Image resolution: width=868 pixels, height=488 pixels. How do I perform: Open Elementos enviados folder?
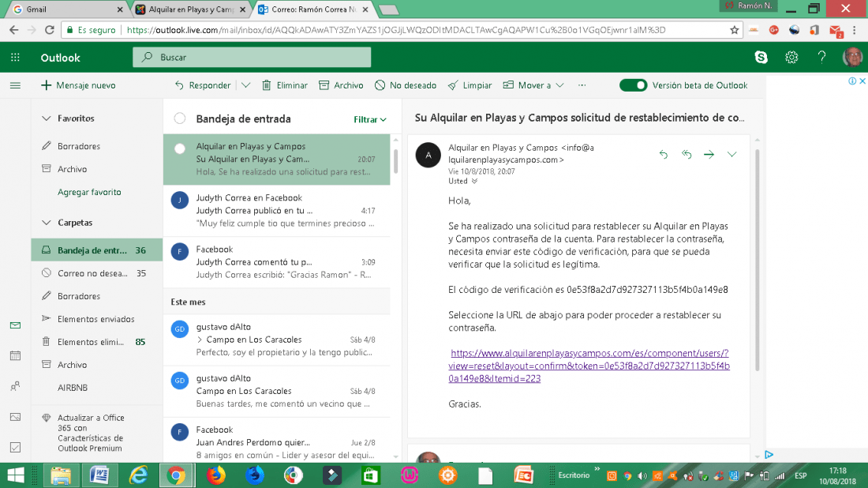pyautogui.click(x=97, y=319)
